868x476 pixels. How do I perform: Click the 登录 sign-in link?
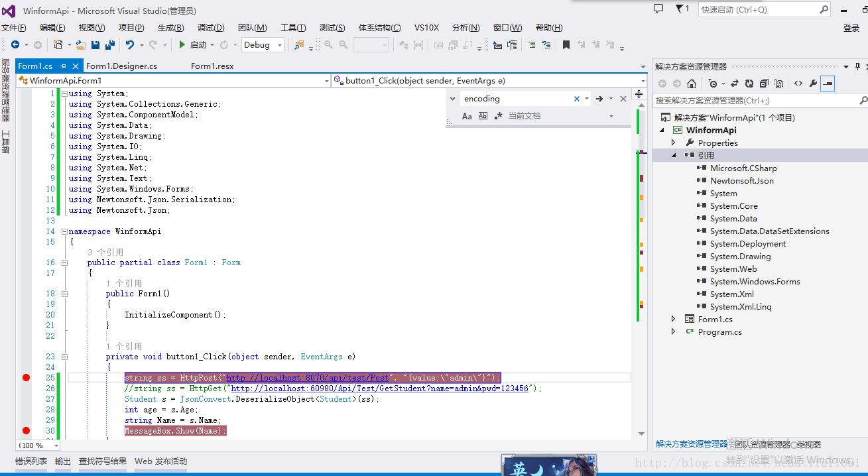tap(851, 28)
